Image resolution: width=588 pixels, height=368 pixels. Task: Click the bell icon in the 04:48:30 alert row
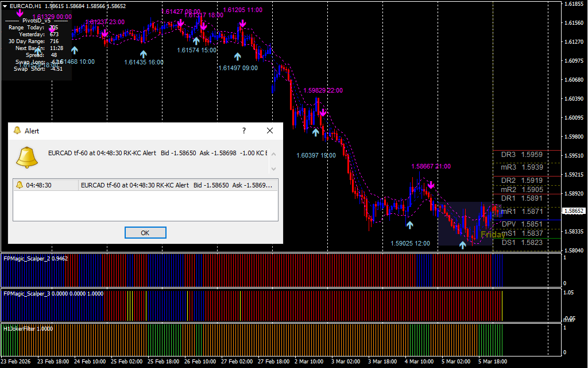19,185
